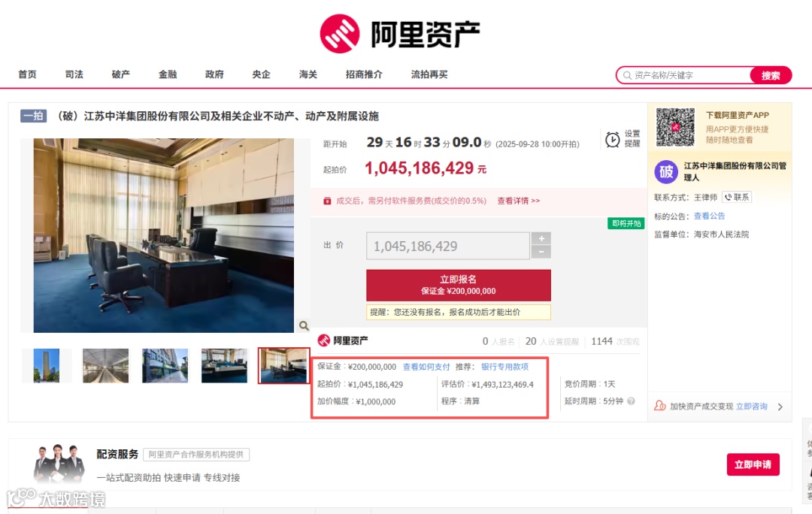Screen dimensions: 812x514
Task: Select the highlighted executive office thumbnail
Action: tap(283, 365)
